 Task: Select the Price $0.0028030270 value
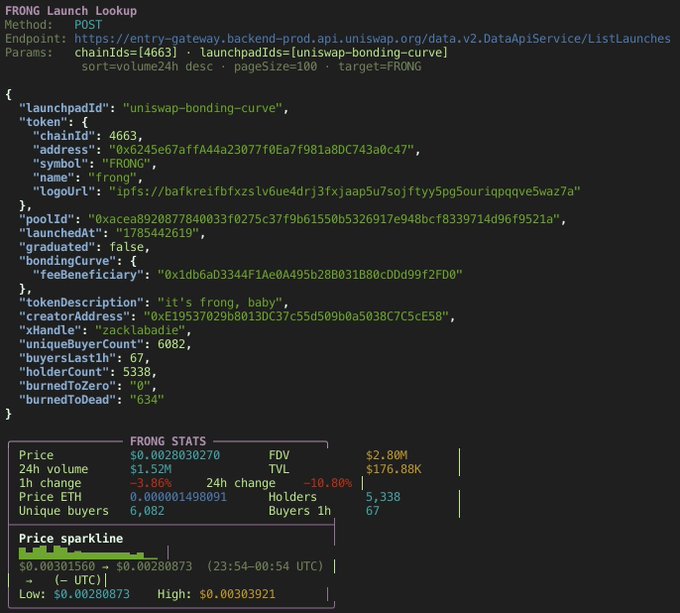(x=175, y=455)
